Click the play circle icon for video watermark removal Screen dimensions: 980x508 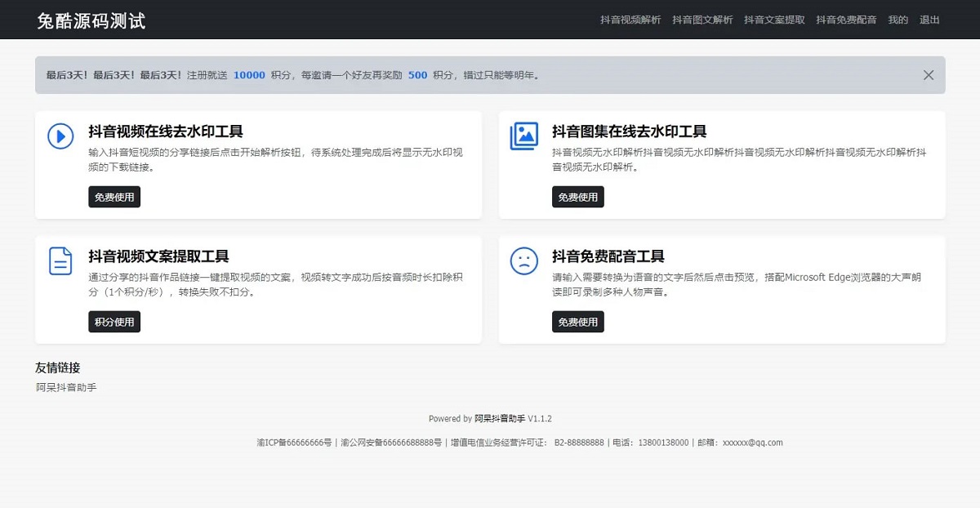pos(60,136)
